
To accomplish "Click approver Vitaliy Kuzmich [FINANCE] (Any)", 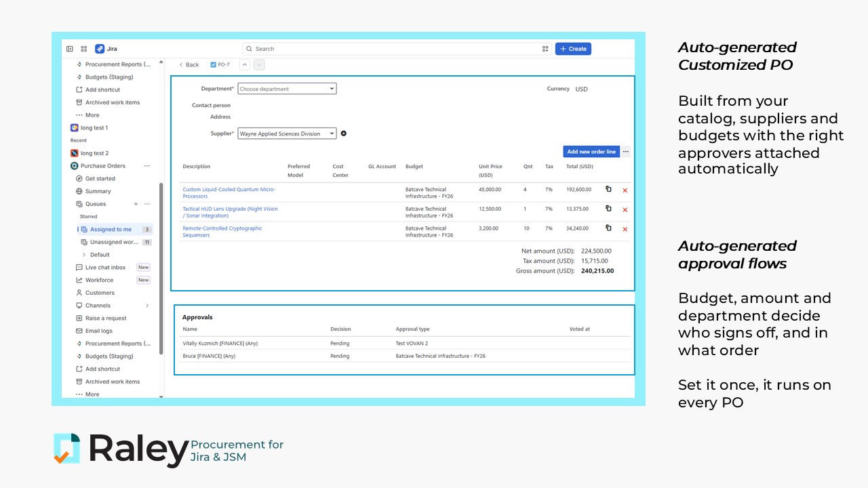I will [220, 344].
